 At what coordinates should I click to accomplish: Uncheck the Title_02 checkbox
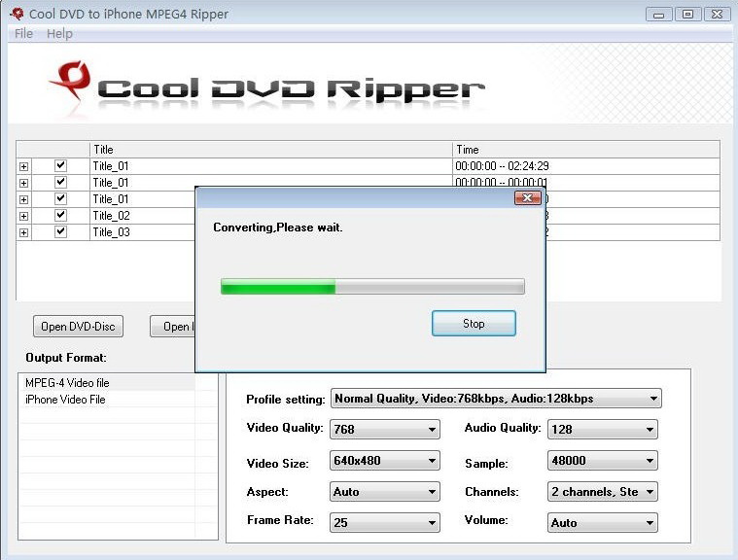pos(60,215)
